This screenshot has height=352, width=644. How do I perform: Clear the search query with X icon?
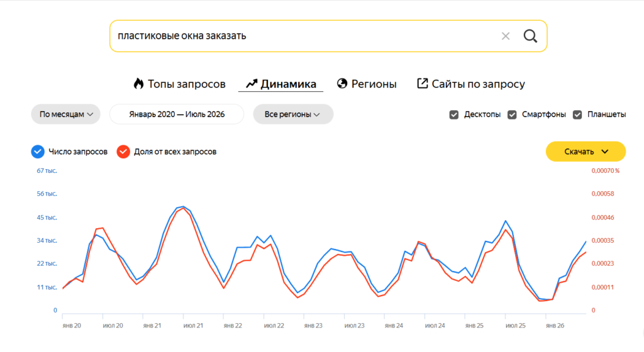[506, 36]
